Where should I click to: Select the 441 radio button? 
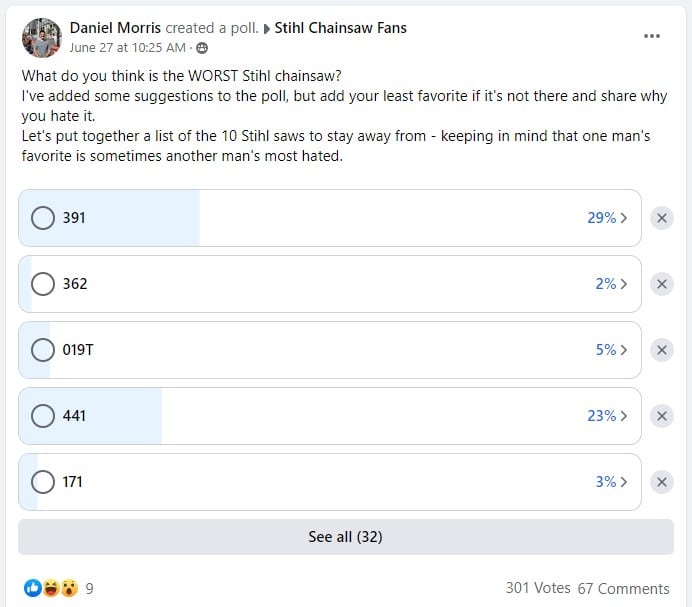[x=43, y=416]
